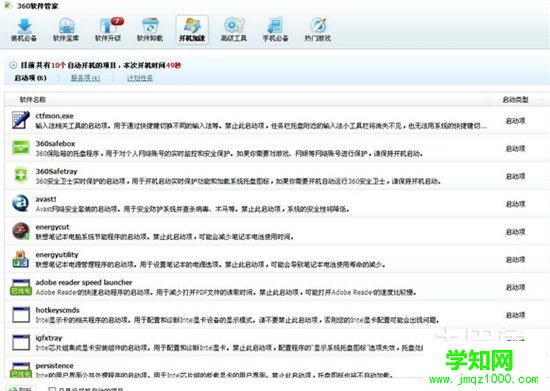This screenshot has width=550, height=391.
Task: Switch to the 计划任务 tab
Action: click(x=140, y=78)
